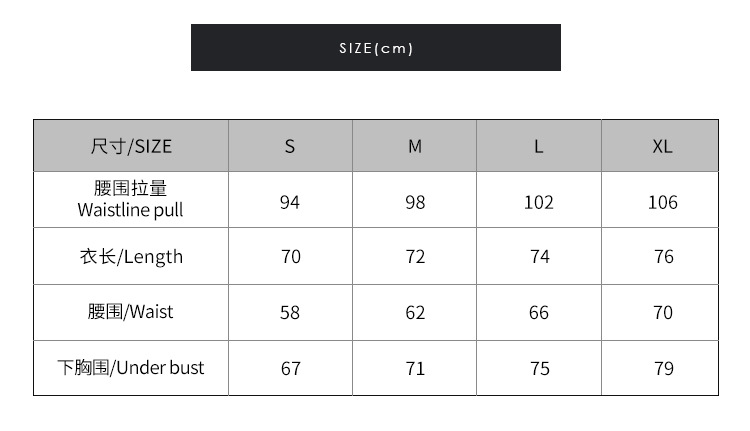The image size is (750, 431).
Task: Select the Waistline pull row label
Action: coord(131,200)
